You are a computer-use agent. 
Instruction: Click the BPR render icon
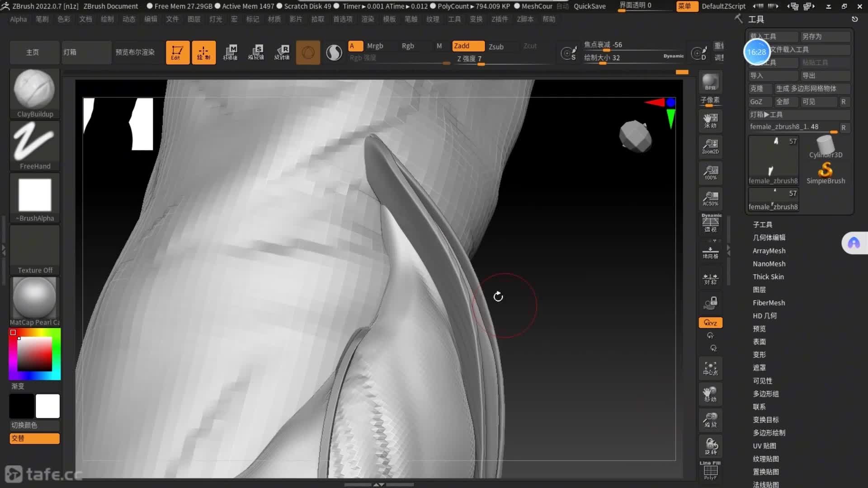[x=710, y=82]
